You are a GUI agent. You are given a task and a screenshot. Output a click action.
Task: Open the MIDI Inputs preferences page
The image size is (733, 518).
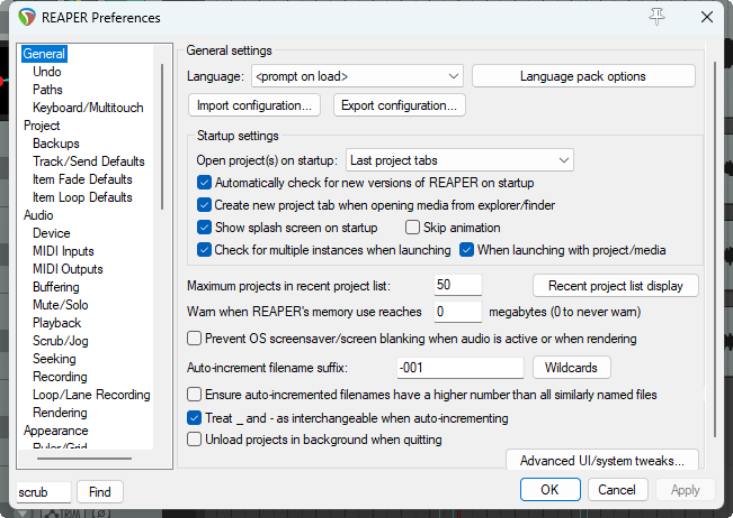(x=63, y=251)
